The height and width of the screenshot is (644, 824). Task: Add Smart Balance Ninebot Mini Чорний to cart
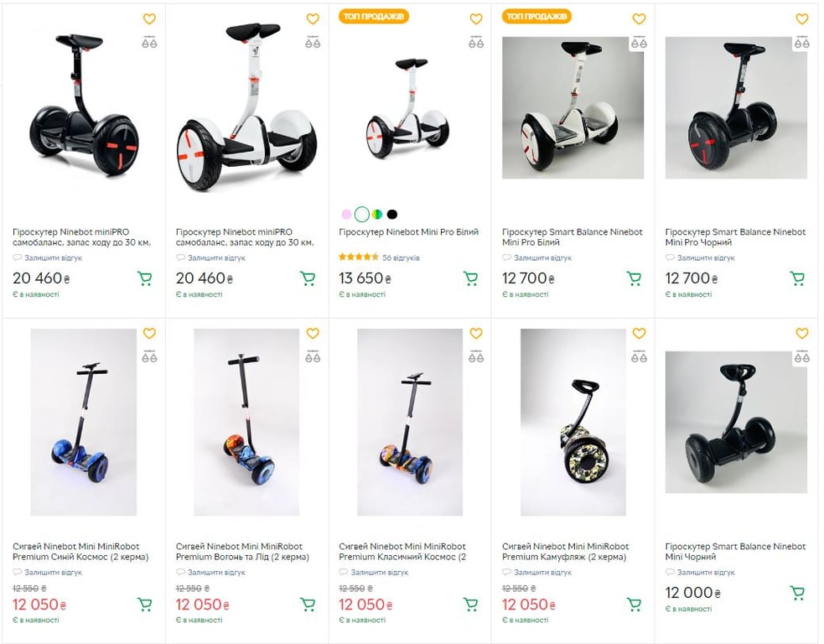click(797, 593)
